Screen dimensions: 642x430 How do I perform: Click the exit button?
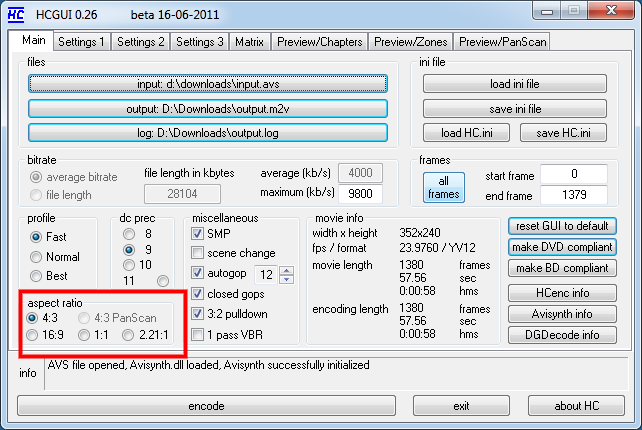(x=461, y=406)
